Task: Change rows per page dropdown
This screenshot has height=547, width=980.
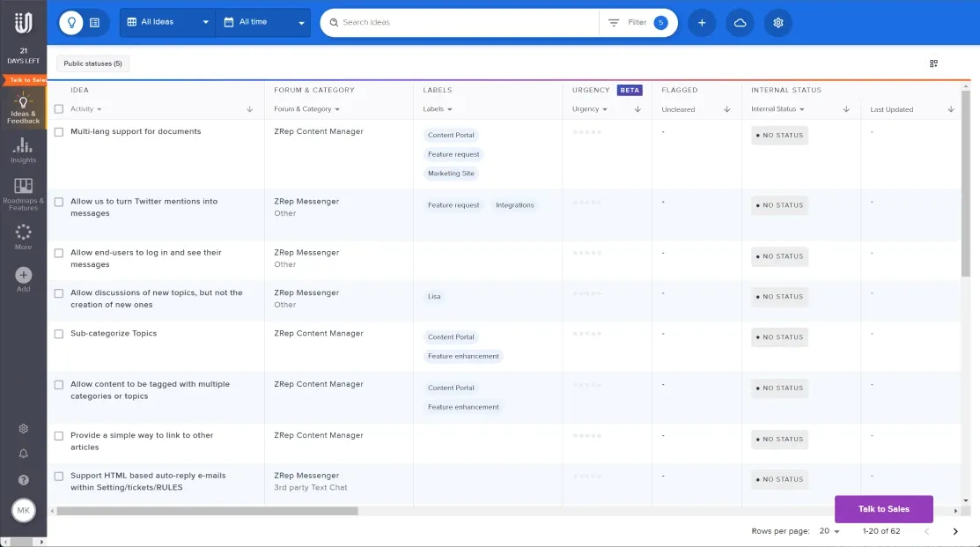Action: pos(829,531)
